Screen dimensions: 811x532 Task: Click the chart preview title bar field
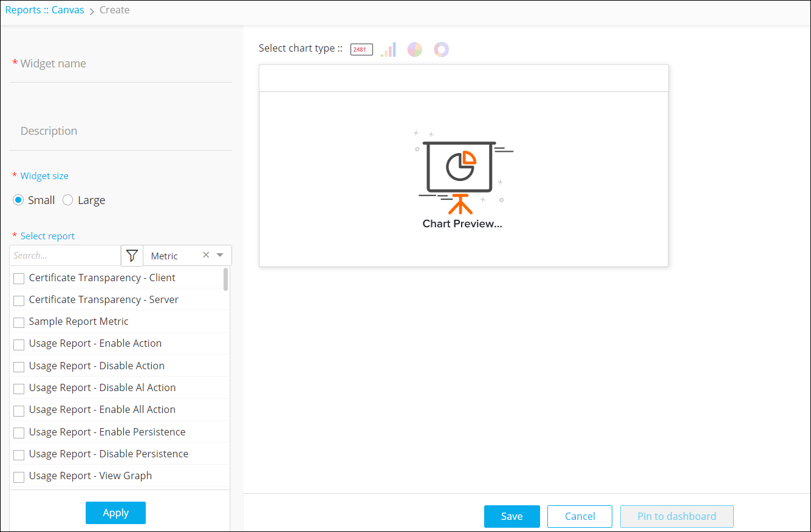click(464, 78)
